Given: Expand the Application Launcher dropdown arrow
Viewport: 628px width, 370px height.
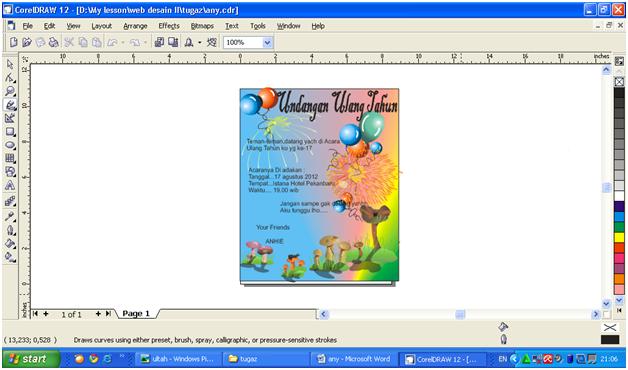Looking at the screenshot, I should click(199, 42).
